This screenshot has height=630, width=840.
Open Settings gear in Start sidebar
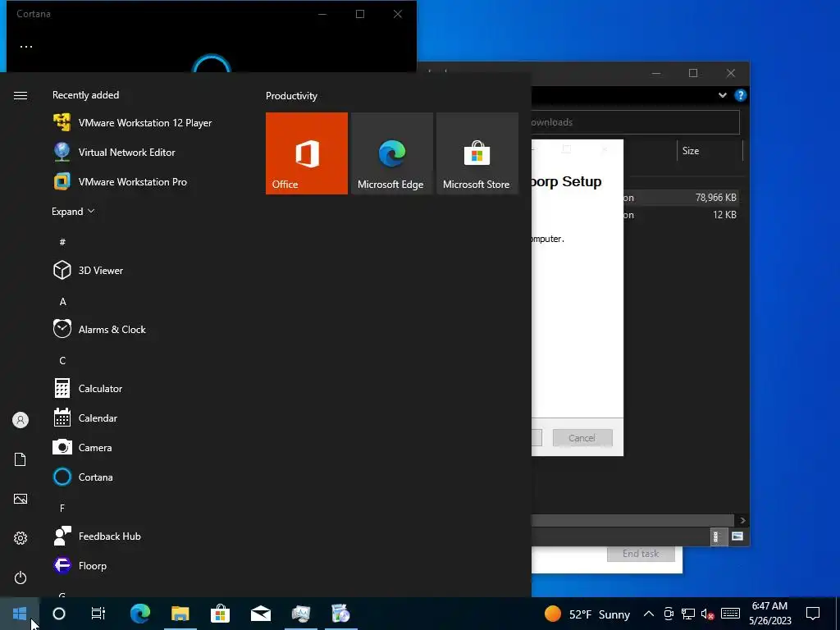point(21,538)
